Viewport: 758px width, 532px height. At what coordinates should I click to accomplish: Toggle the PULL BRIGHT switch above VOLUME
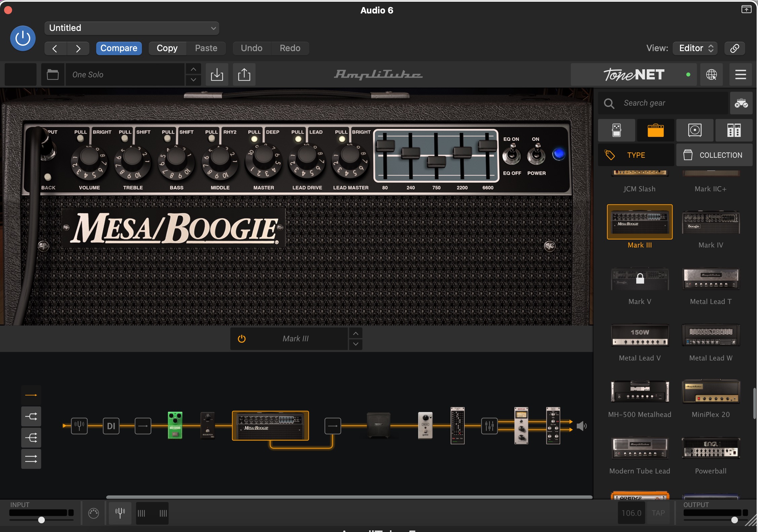click(80, 138)
